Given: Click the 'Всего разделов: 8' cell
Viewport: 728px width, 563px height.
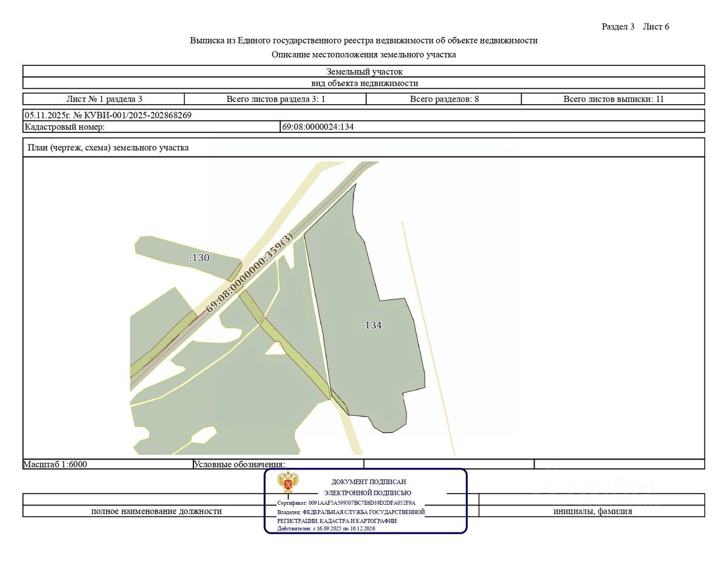Looking at the screenshot, I should 444,99.
